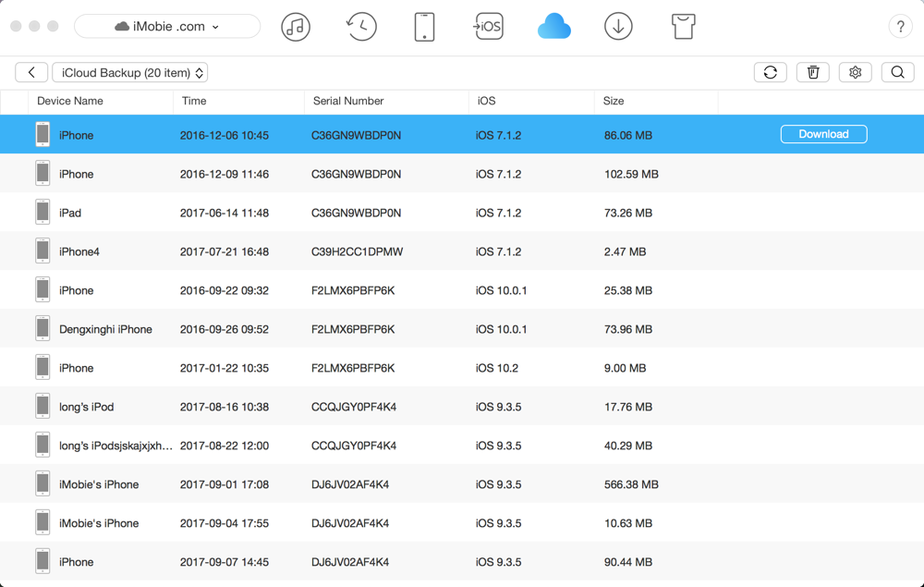
Task: Select the blue iCloud icon
Action: tap(554, 27)
